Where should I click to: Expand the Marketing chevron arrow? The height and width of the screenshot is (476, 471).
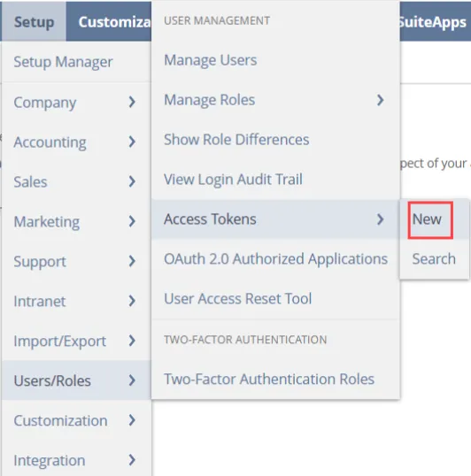132,221
